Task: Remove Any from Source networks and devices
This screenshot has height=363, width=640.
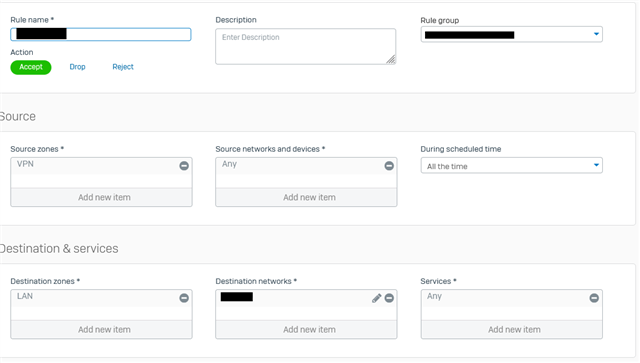Action: tap(389, 166)
